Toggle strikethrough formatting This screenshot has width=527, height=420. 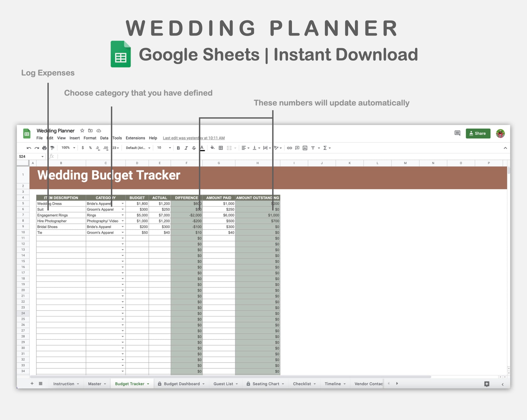194,148
